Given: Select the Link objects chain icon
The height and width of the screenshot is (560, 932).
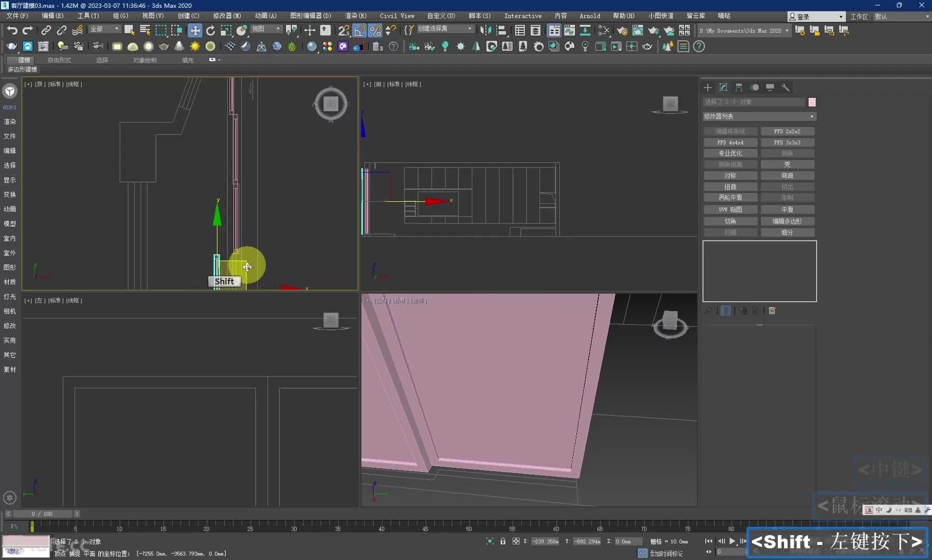Looking at the screenshot, I should point(46,31).
